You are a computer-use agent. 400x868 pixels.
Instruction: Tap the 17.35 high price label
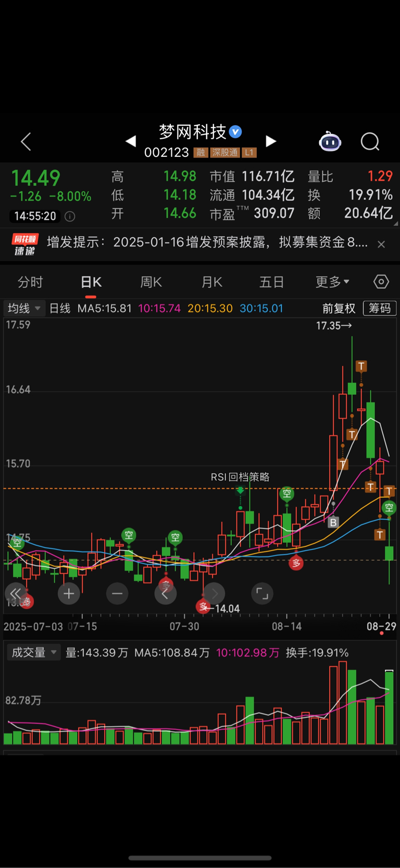tap(334, 326)
